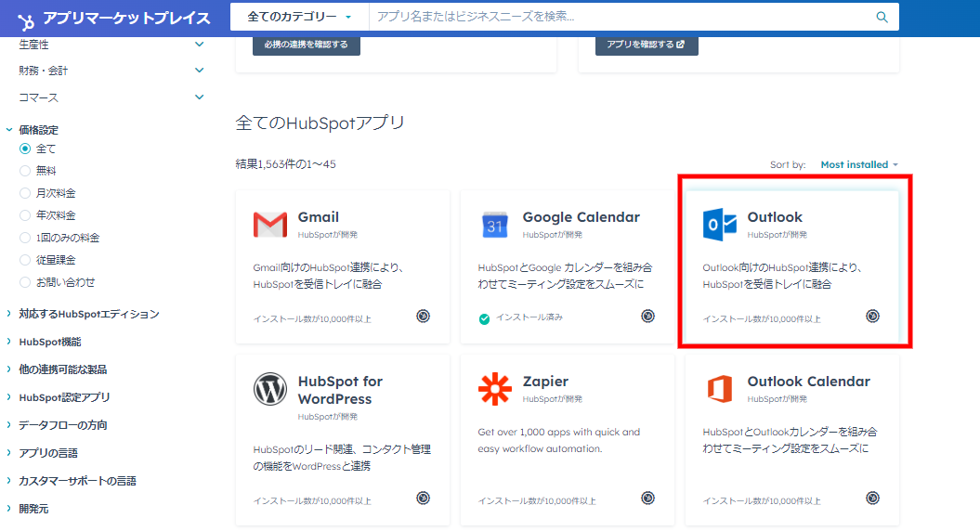The height and width of the screenshot is (531, 980).
Task: Click certified badge icon on Zapier card
Action: (x=648, y=498)
